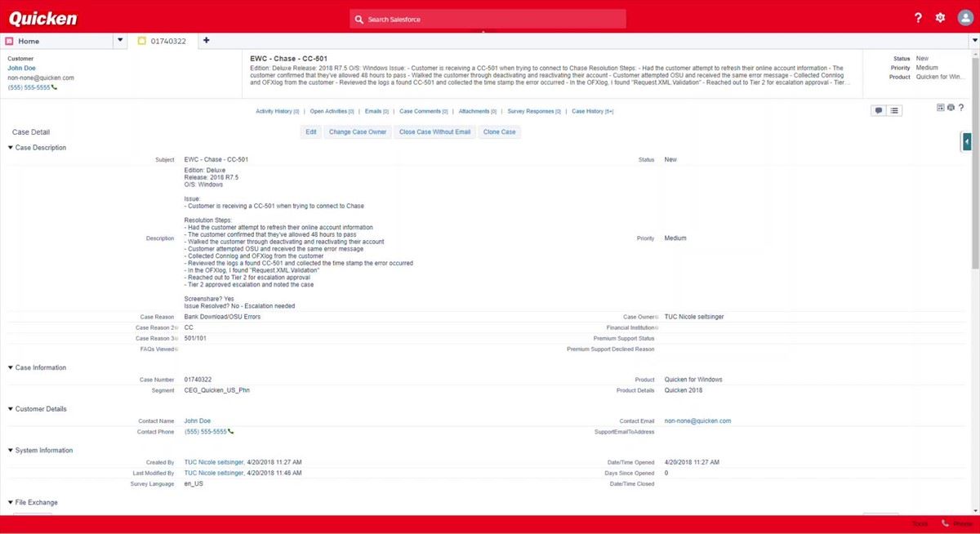This screenshot has height=534, width=980.
Task: Expand the teal sidebar arrow handle
Action: pos(966,142)
